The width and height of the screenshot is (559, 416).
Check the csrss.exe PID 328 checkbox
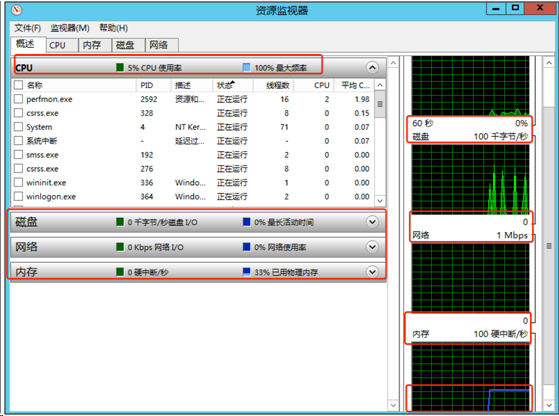pos(18,113)
